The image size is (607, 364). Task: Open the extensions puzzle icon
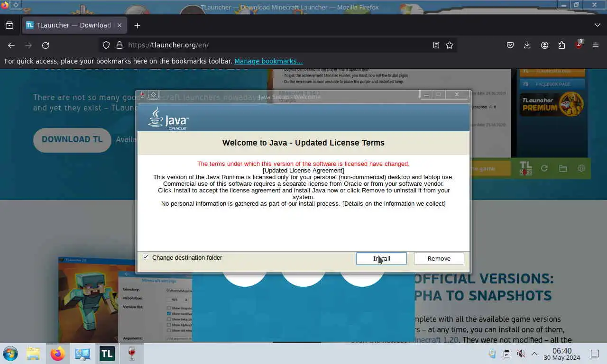pos(561,45)
